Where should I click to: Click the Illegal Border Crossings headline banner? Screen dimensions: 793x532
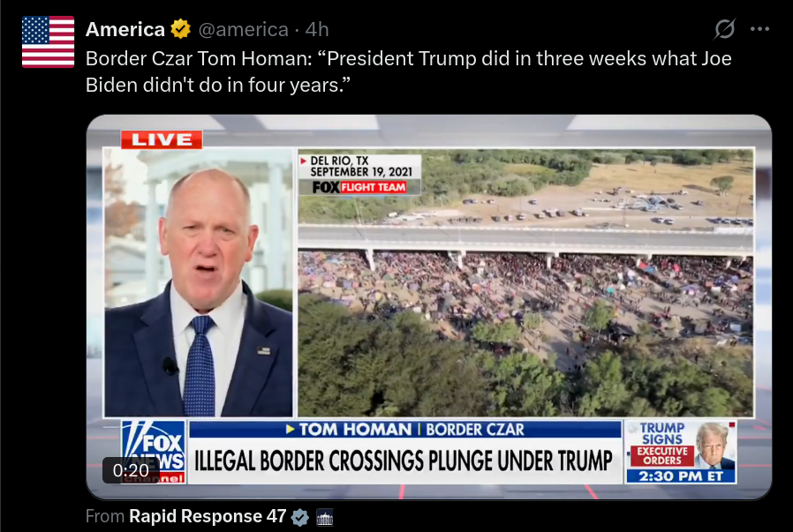coord(404,461)
